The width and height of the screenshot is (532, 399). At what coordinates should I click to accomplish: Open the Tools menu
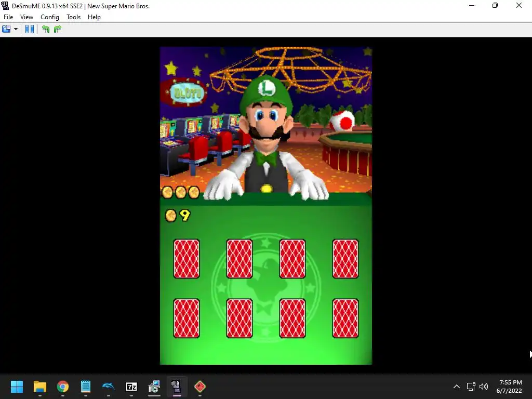click(x=73, y=17)
